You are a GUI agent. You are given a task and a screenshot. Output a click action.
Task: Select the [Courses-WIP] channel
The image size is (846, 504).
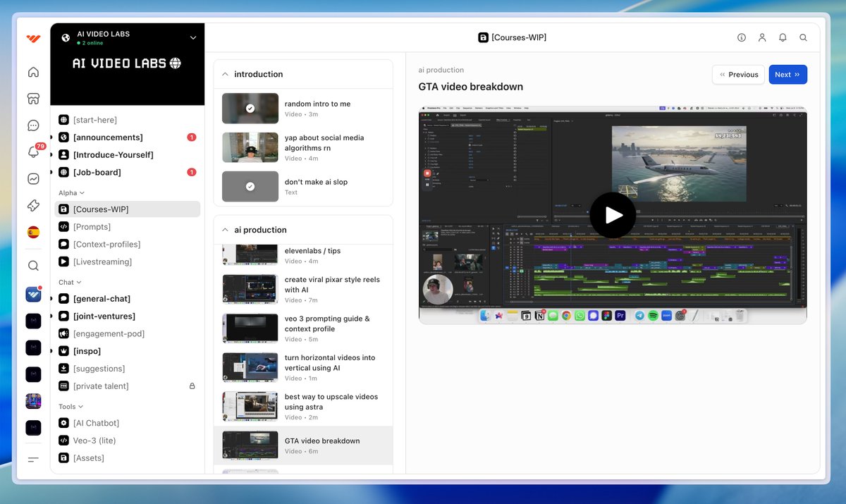[x=127, y=209]
